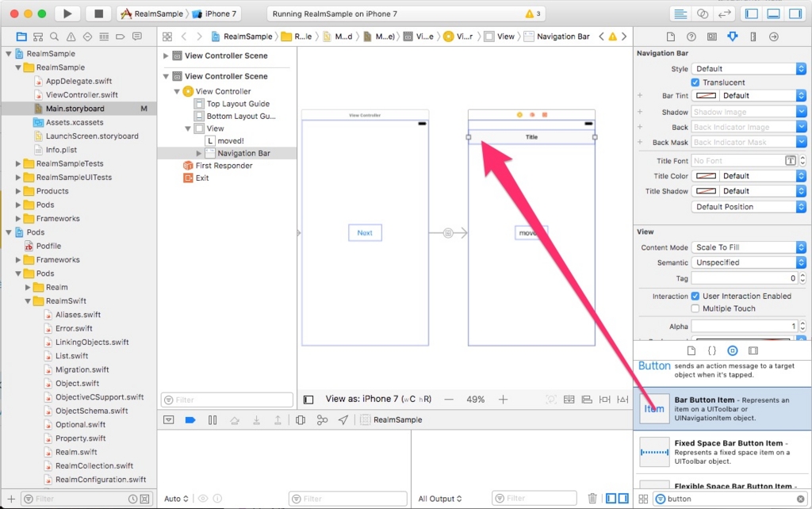Pause program execution in debug bar
812x509 pixels.
coord(213,420)
